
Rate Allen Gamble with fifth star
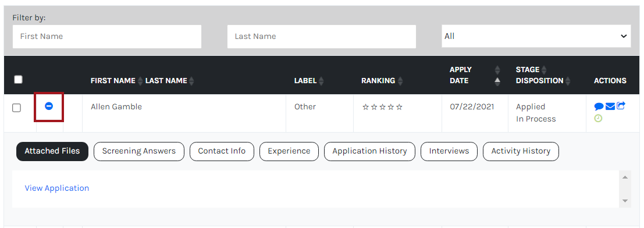(x=399, y=107)
